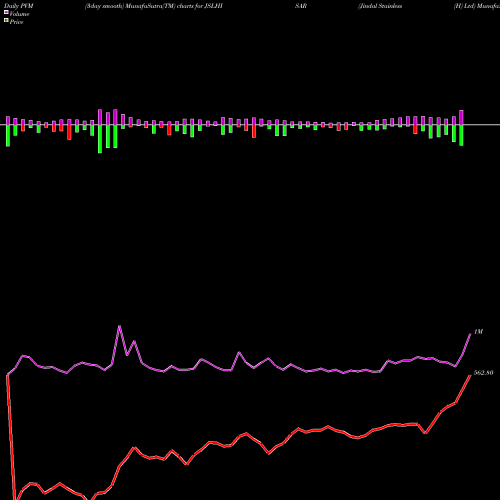Click the '(H) Ltd) Munafa' heading text

tap(477, 6)
